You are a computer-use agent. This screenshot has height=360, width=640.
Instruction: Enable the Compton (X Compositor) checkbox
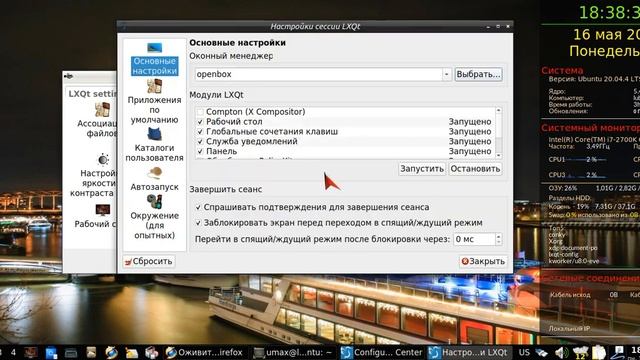pyautogui.click(x=200, y=112)
